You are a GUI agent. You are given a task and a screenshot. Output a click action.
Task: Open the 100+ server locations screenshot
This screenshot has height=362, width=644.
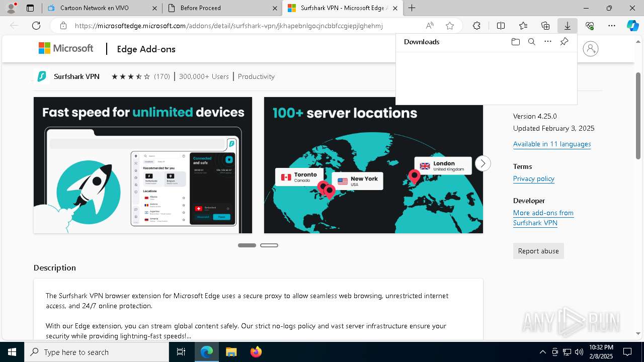pos(373,165)
